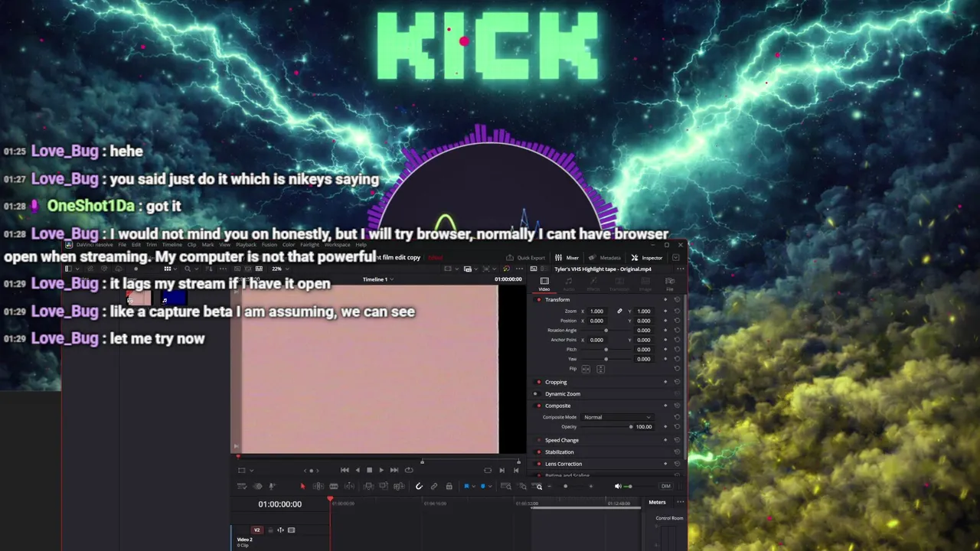Switch to Inspector File tab
This screenshot has height=551, width=980.
(x=669, y=284)
